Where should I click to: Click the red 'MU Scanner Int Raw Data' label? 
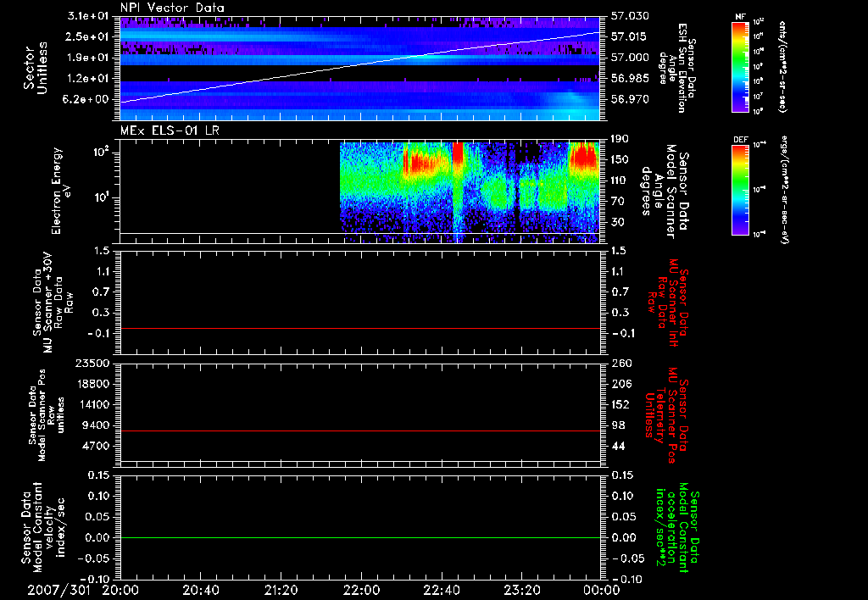[x=668, y=303]
